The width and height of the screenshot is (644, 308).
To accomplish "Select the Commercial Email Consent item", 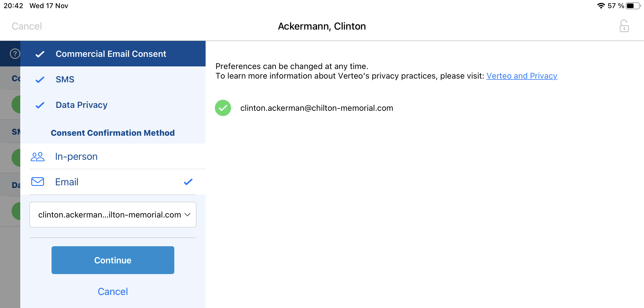I will (x=111, y=54).
